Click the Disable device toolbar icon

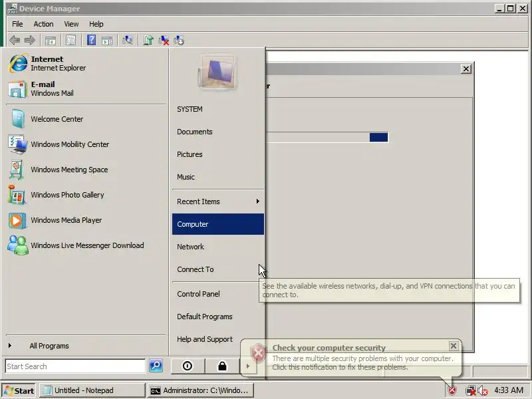coord(179,41)
